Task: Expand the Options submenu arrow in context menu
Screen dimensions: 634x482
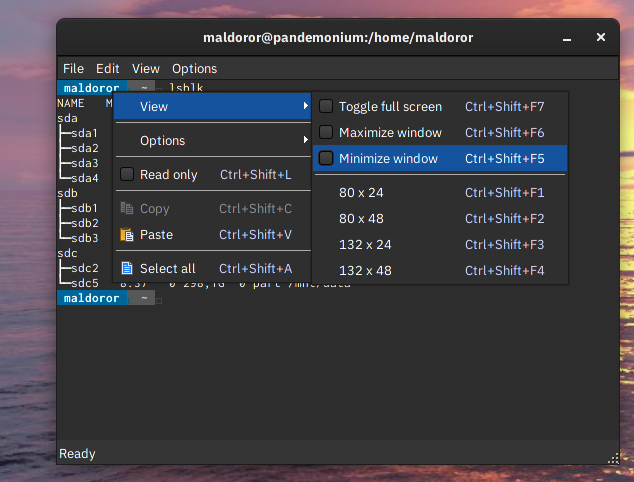Action: click(x=306, y=141)
